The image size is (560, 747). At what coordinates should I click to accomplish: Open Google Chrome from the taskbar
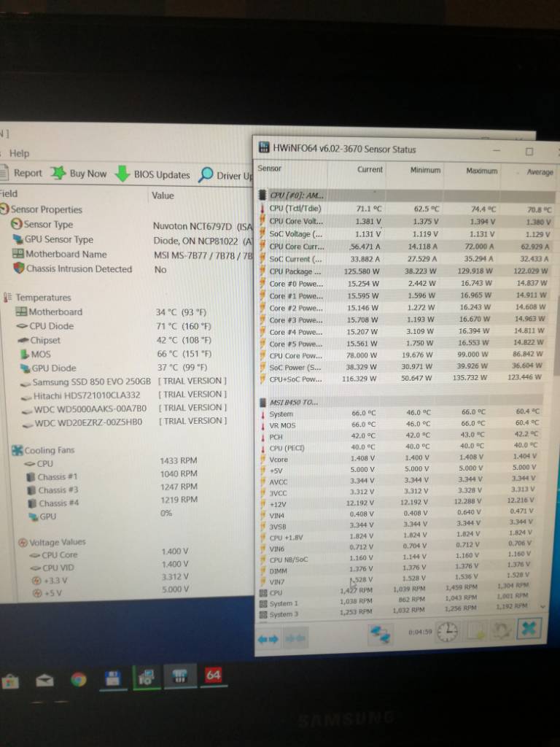coord(79,679)
